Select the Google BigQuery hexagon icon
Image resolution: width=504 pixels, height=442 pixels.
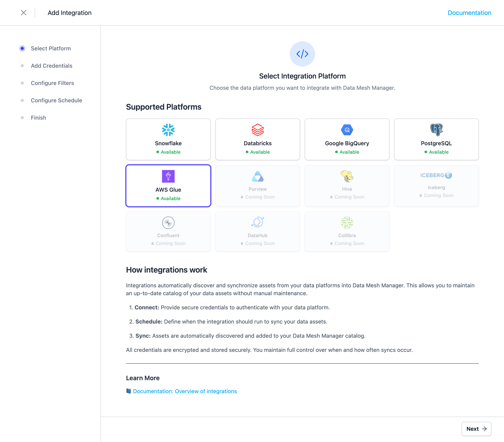(347, 130)
